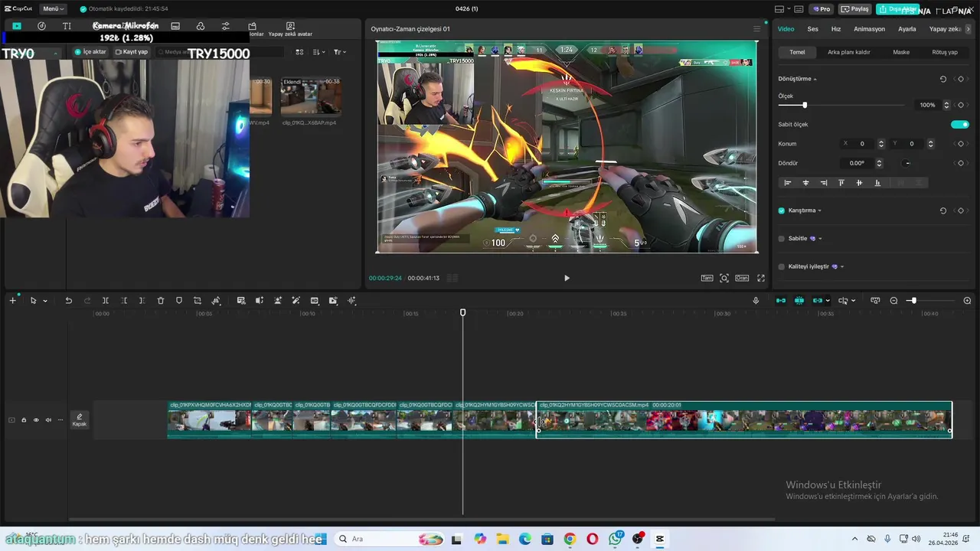The width and height of the screenshot is (980, 551).
Task: Click the player snapshot focus frame icon
Action: point(724,278)
